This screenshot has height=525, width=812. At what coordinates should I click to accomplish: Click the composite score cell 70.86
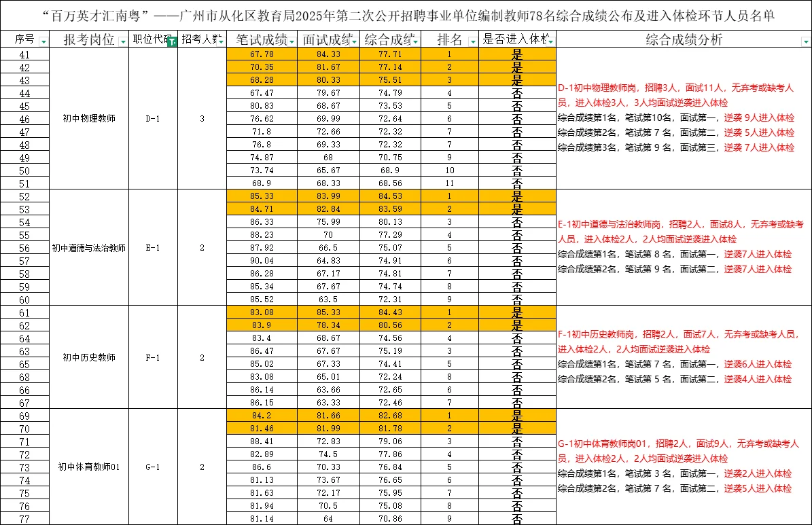point(390,518)
